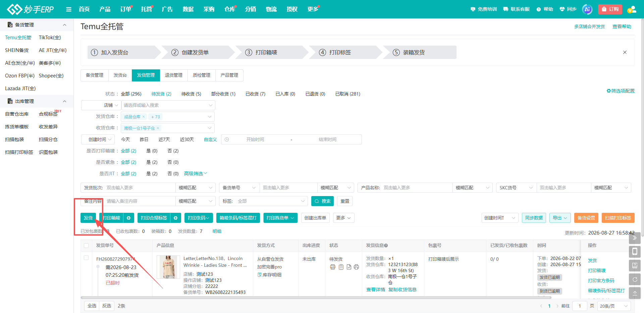Click the clipboard icon under 待发货

click(x=341, y=267)
